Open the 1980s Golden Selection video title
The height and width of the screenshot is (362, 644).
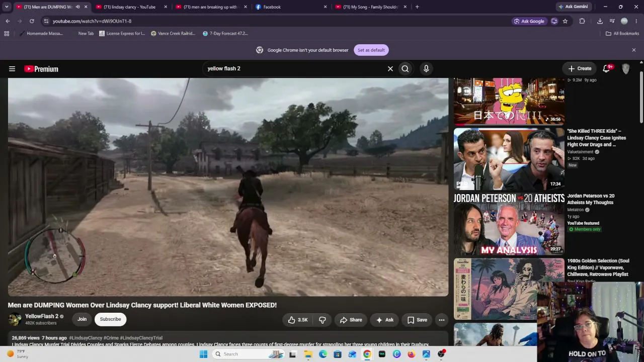pos(598,267)
